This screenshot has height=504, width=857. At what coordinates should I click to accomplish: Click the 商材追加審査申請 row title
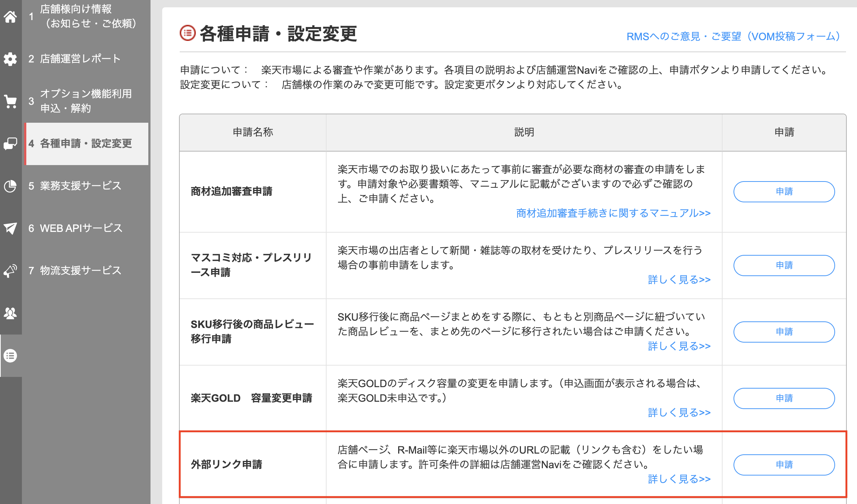[x=232, y=191]
